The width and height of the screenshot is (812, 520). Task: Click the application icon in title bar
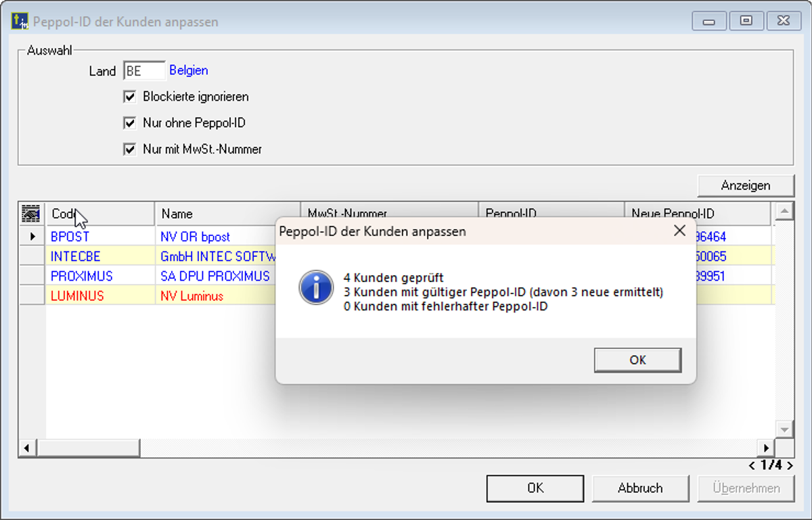click(20, 22)
